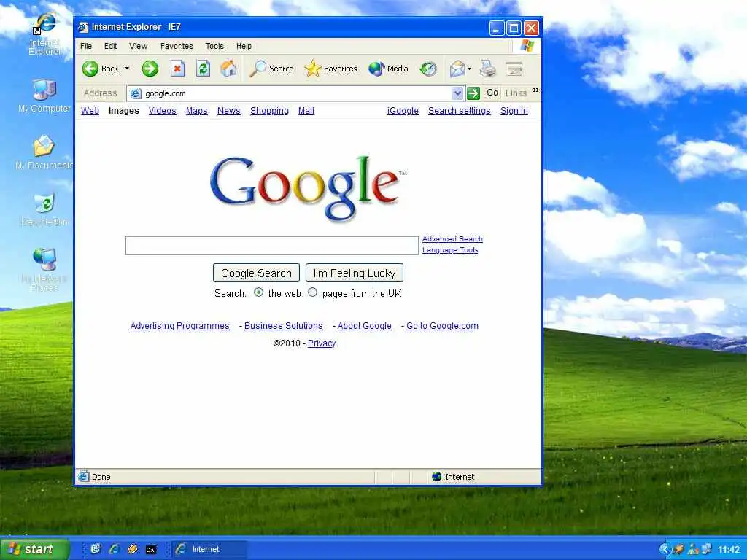Select the Internet taskbar window button
The width and height of the screenshot is (747, 560).
[208, 549]
